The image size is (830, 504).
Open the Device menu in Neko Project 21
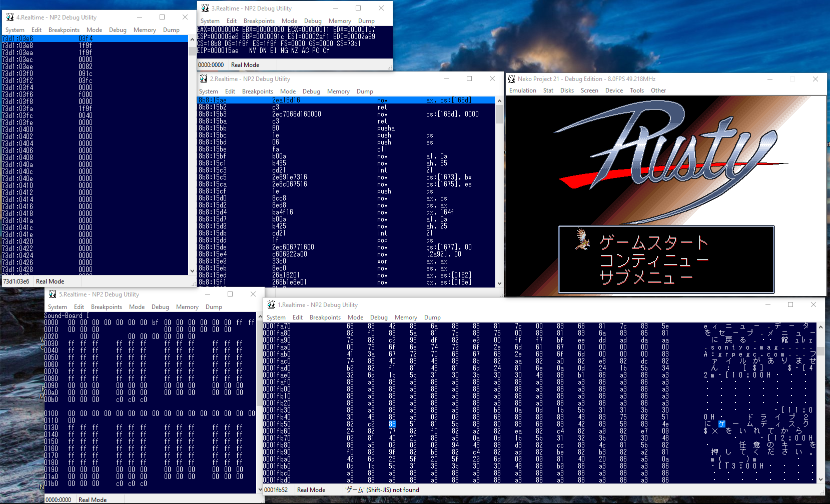pyautogui.click(x=614, y=90)
